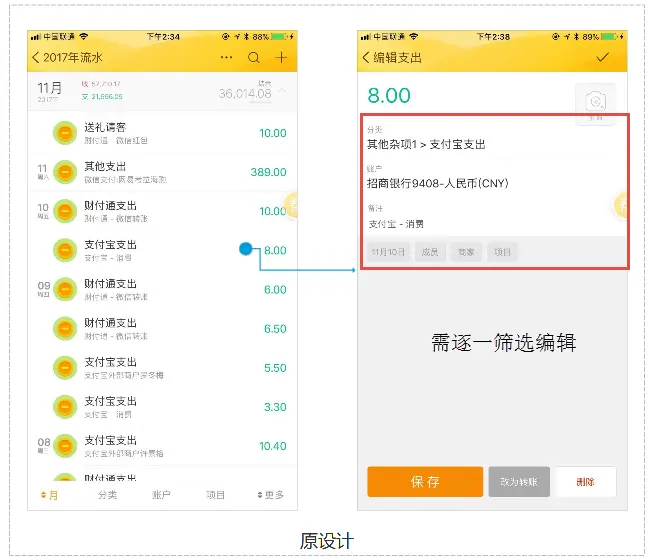Tap the floating round badge on edit screen
The width and height of the screenshot is (648, 559).
tap(621, 205)
